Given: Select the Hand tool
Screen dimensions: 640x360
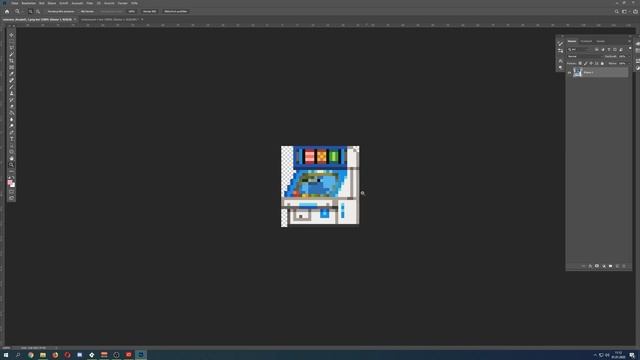Looking at the screenshot, I should [x=11, y=158].
